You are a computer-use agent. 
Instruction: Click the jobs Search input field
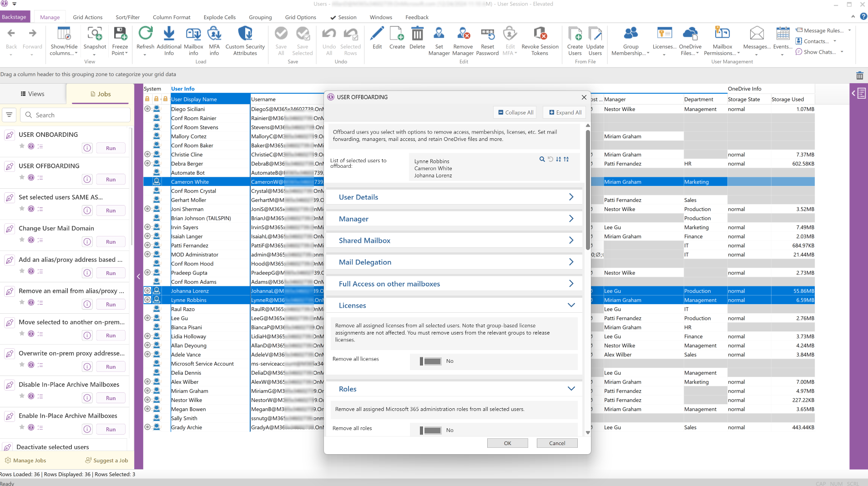pyautogui.click(x=75, y=115)
